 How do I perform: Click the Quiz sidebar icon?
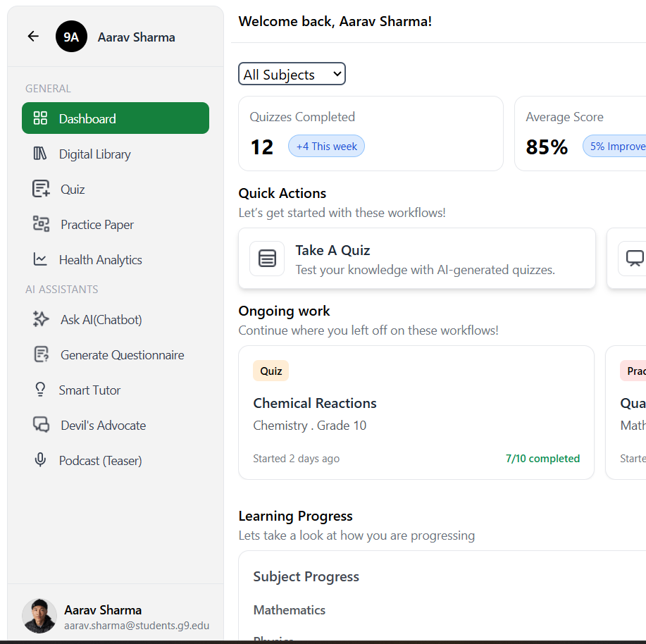coord(41,189)
